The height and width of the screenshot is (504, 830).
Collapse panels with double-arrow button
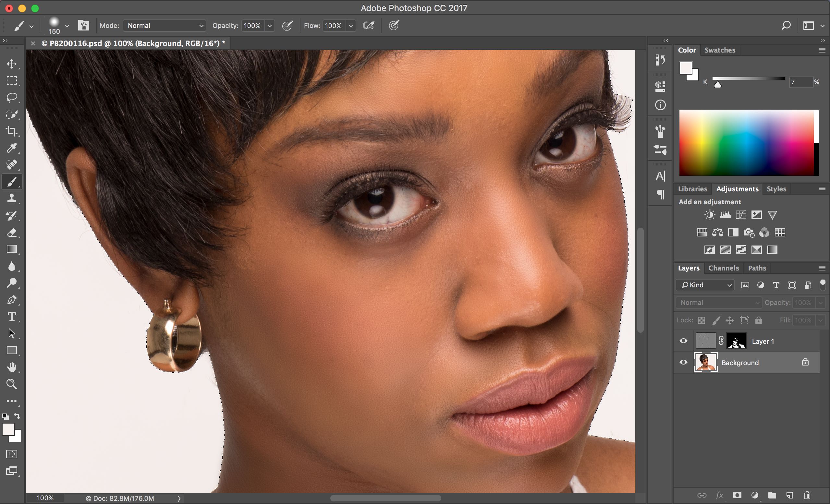tap(665, 41)
